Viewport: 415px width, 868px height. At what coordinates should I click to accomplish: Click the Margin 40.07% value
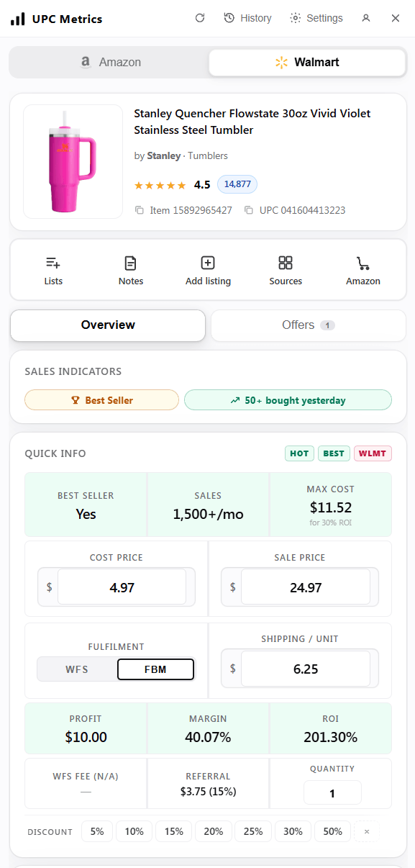point(208,737)
